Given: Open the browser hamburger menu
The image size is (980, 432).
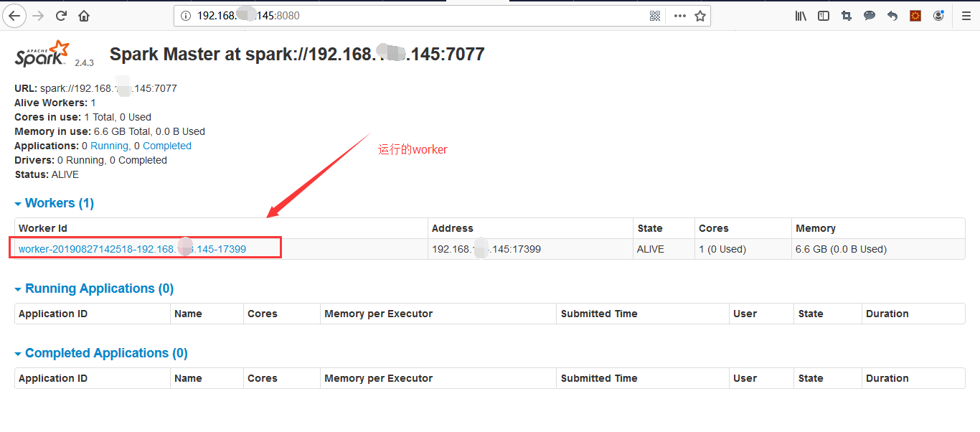Looking at the screenshot, I should coord(966,16).
